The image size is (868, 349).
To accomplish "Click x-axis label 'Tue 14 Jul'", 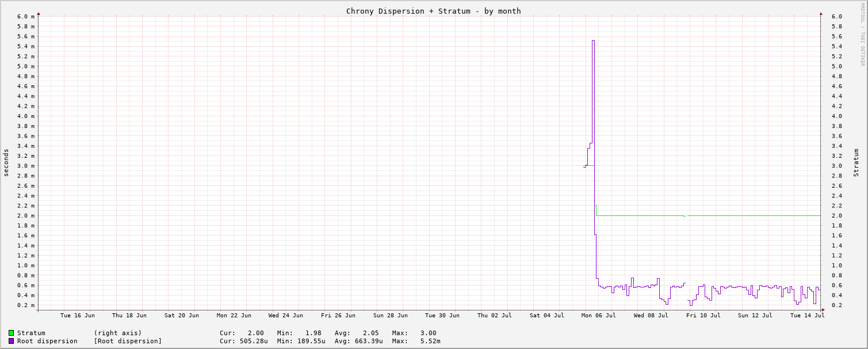I will tap(808, 315).
